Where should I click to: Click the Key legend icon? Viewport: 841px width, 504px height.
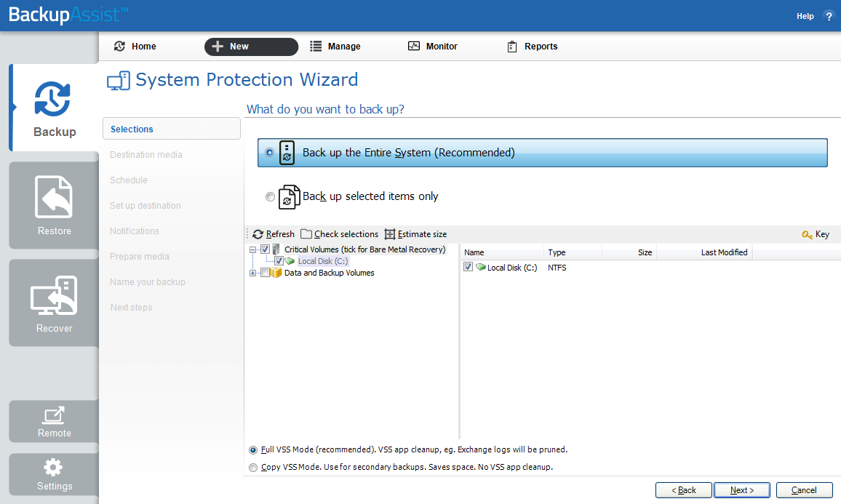click(807, 234)
